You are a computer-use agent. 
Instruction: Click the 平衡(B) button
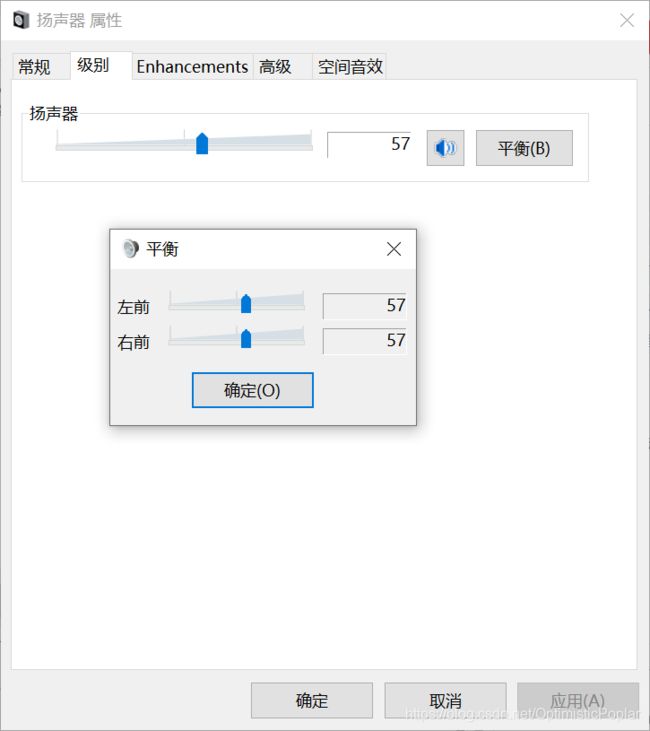(524, 148)
